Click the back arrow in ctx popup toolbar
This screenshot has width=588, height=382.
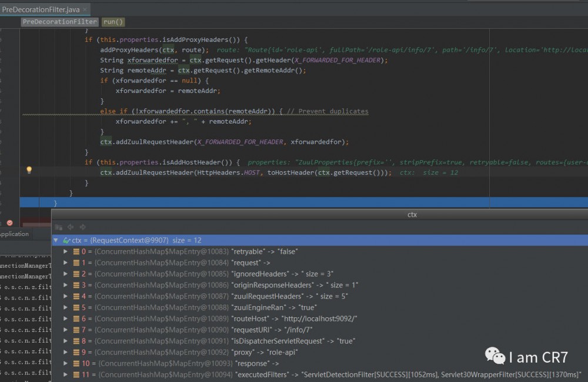pos(71,227)
